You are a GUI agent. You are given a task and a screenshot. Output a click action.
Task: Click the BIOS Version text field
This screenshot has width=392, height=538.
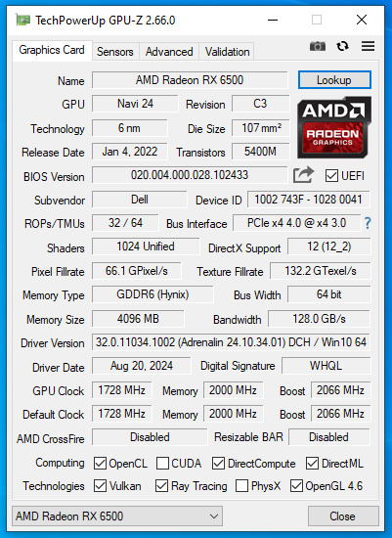click(190, 175)
